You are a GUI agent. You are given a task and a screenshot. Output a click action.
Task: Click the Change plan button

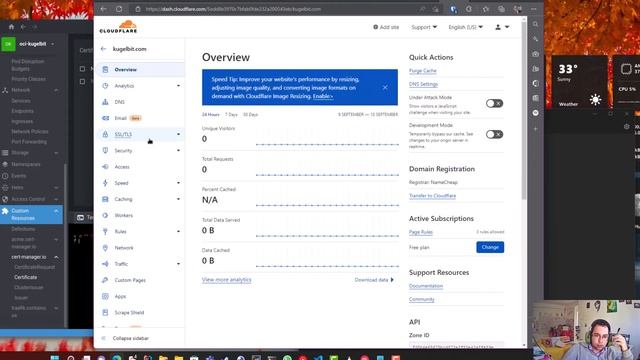[x=490, y=247]
